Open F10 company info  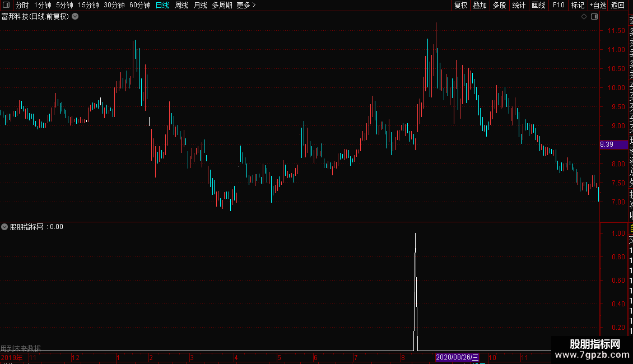coord(558,5)
